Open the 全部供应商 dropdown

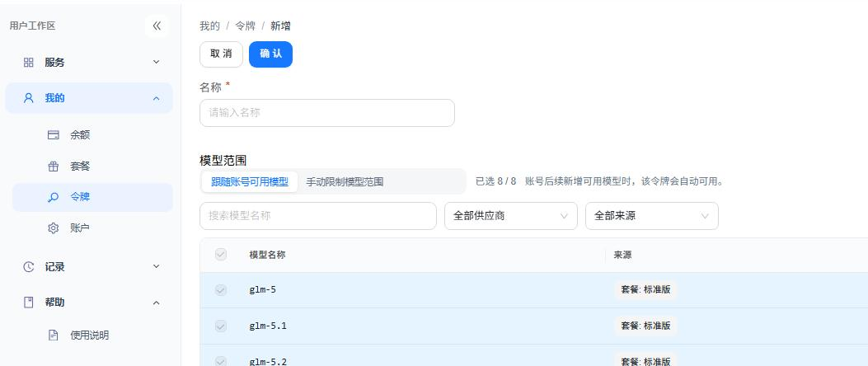coord(511,216)
